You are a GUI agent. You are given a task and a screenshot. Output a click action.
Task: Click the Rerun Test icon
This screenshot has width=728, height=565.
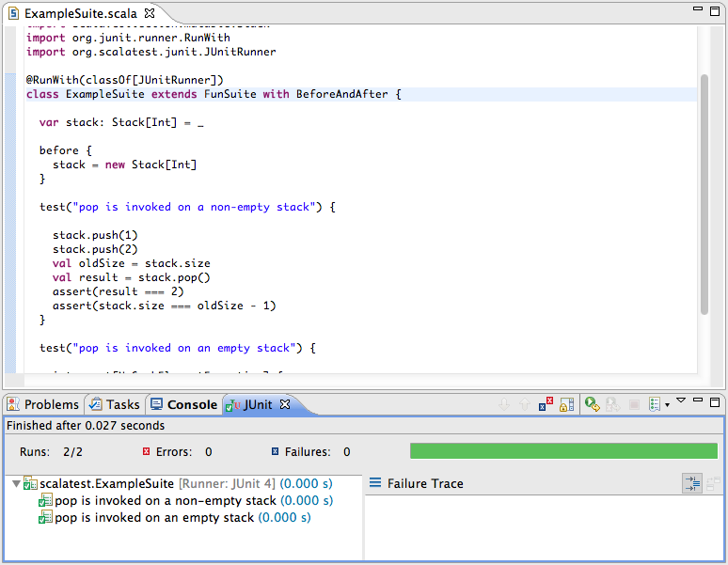[592, 404]
